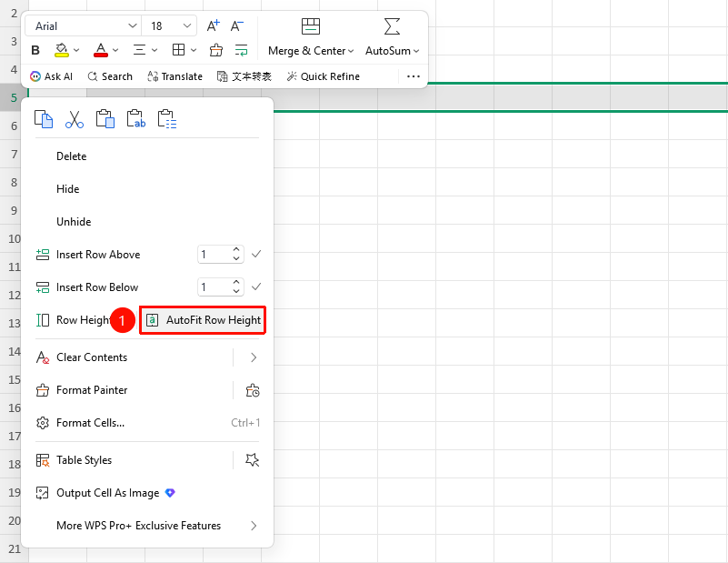This screenshot has width=728, height=563.
Task: Click the Paste Special icon
Action: (166, 119)
